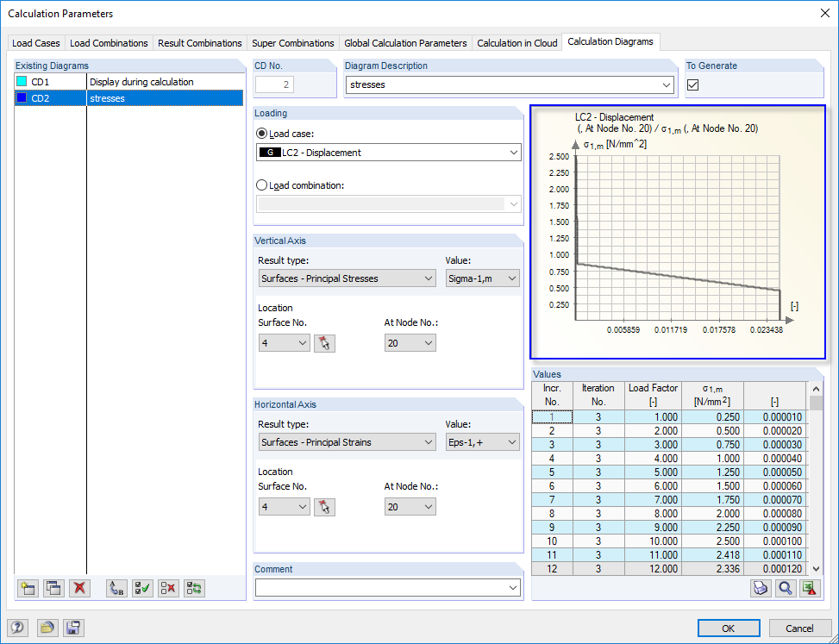Print the diagram values
839x644 pixels.
coord(760,588)
